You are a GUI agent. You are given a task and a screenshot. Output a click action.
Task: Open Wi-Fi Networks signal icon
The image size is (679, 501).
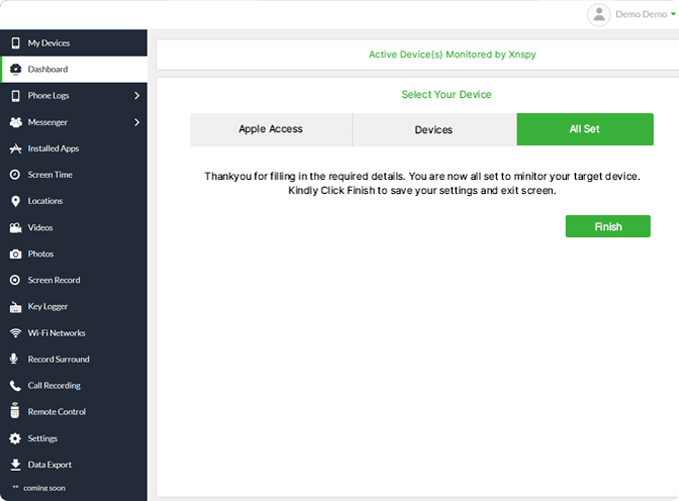[x=15, y=333]
